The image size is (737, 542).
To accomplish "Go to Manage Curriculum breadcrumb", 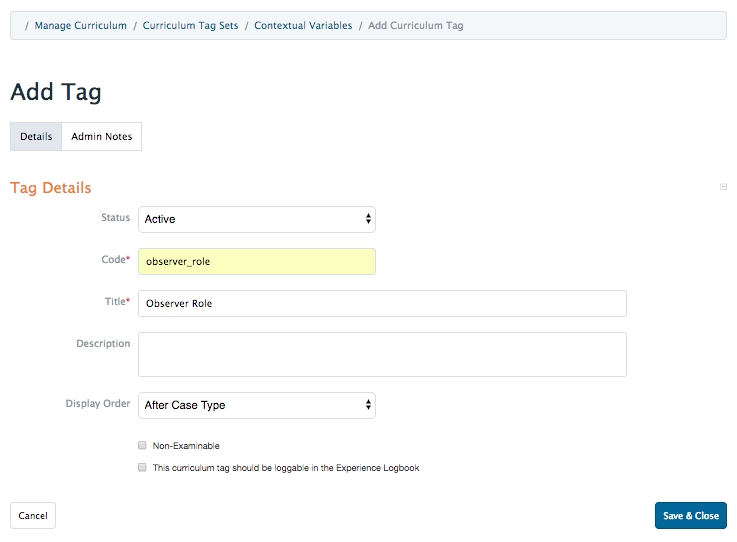I will (80, 26).
